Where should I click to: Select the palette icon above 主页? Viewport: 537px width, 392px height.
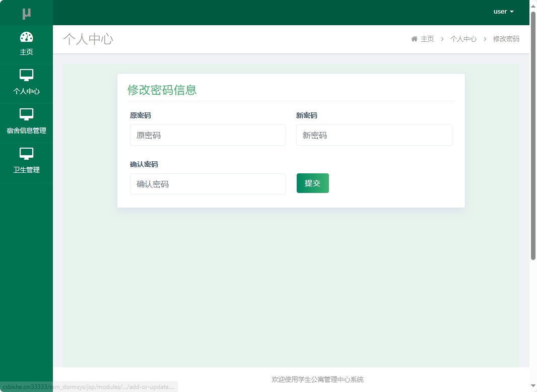26,37
